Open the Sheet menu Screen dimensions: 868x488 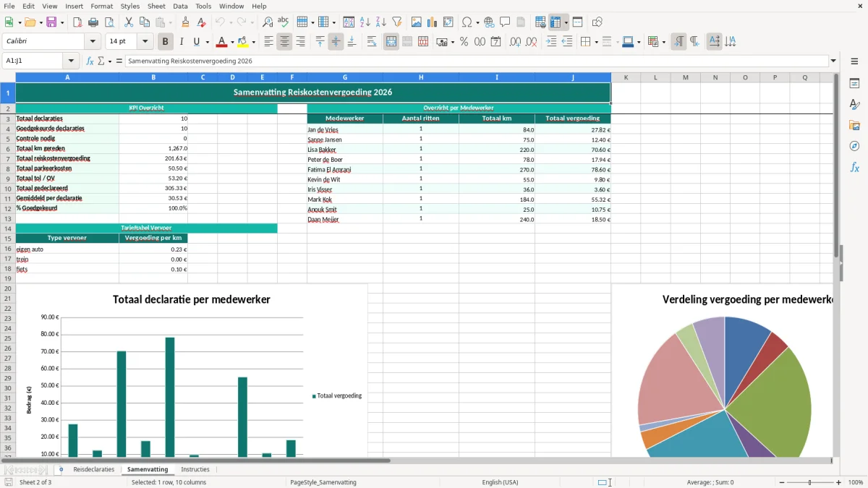pyautogui.click(x=156, y=6)
